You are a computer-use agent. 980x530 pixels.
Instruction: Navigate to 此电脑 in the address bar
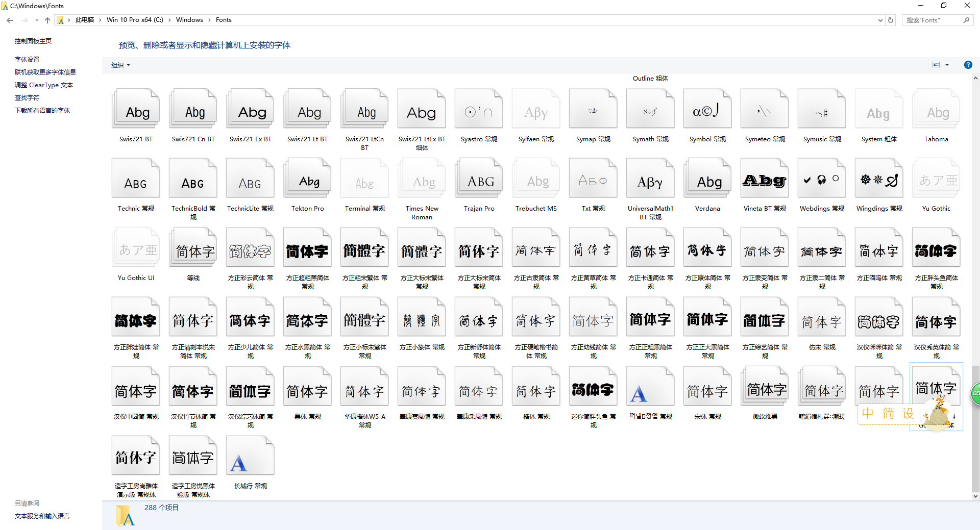pyautogui.click(x=85, y=20)
